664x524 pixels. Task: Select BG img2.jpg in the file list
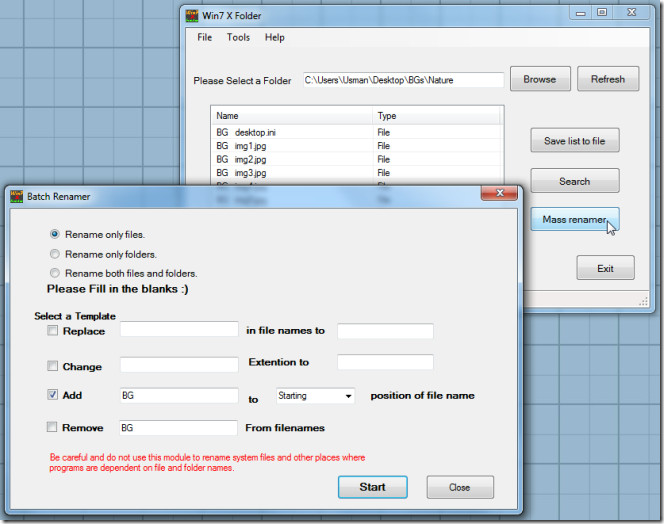tap(357, 159)
